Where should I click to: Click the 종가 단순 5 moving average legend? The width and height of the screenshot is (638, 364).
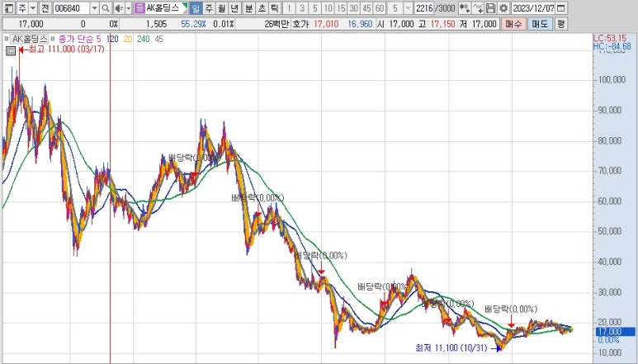coord(79,39)
